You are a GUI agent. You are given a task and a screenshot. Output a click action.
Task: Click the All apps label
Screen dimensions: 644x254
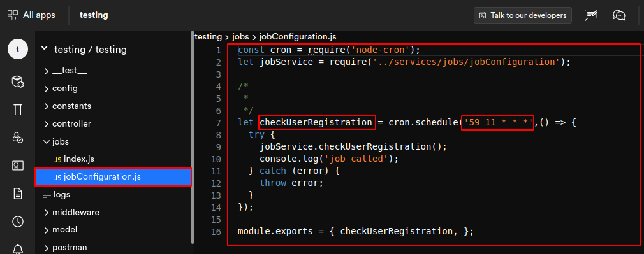pos(39,15)
